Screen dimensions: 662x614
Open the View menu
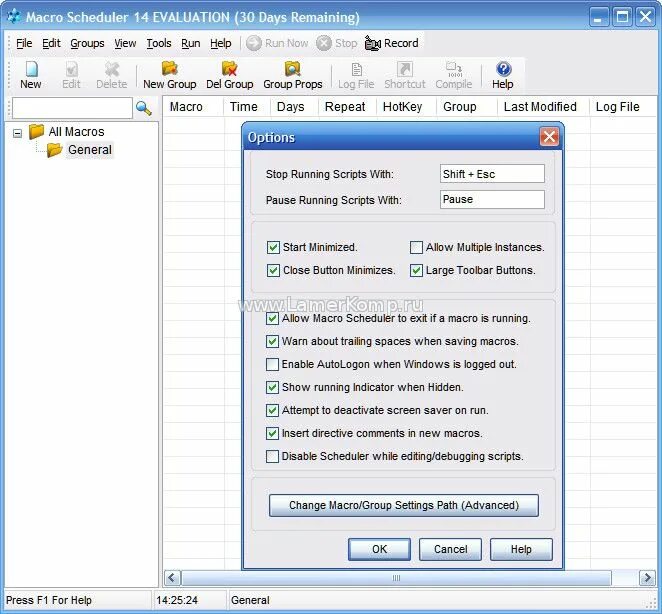(125, 43)
